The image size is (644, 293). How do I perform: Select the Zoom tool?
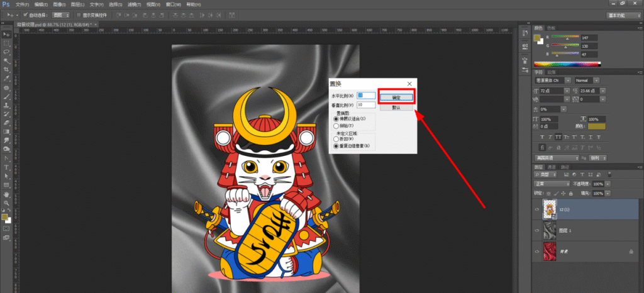[x=6, y=203]
